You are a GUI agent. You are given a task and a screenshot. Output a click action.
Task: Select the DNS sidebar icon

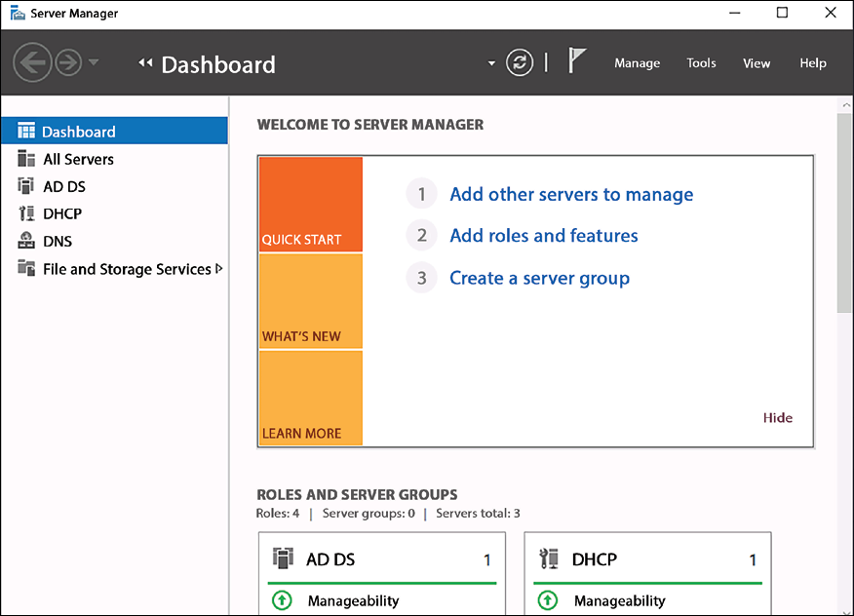pos(26,240)
